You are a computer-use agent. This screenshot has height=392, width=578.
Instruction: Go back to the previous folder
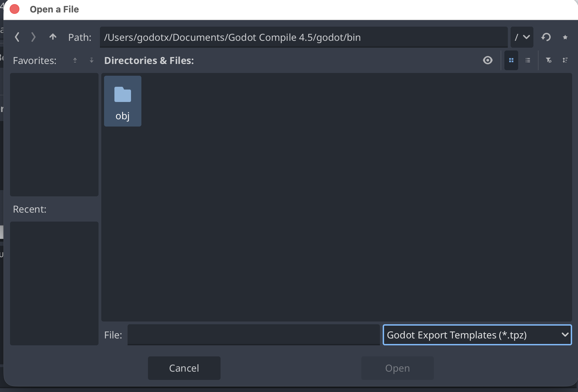click(x=17, y=37)
